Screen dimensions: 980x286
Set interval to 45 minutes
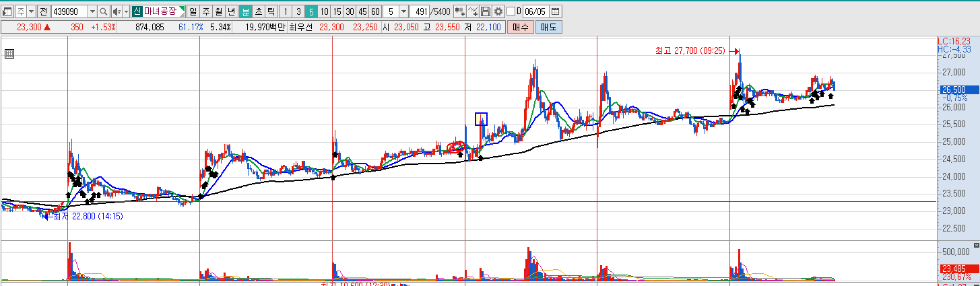coord(363,11)
